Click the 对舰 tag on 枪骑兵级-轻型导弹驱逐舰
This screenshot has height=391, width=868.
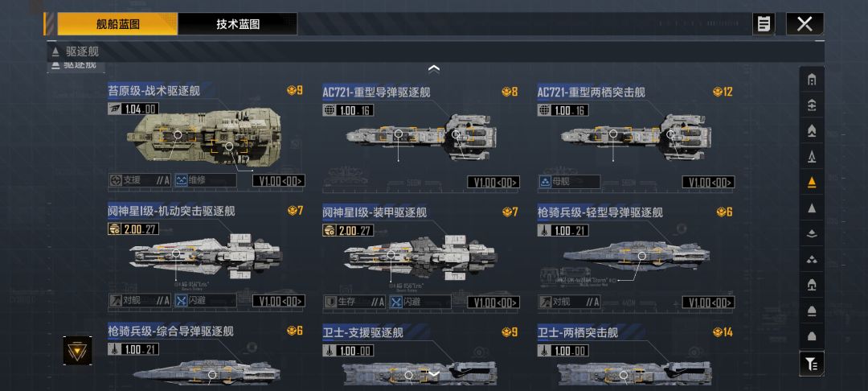568,302
